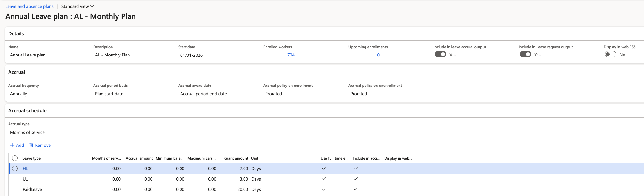Edit the Description field
644x196 pixels.
point(128,55)
